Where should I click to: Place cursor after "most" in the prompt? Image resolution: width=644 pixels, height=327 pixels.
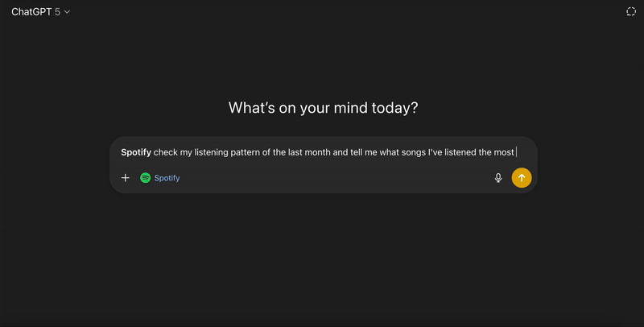pos(515,151)
